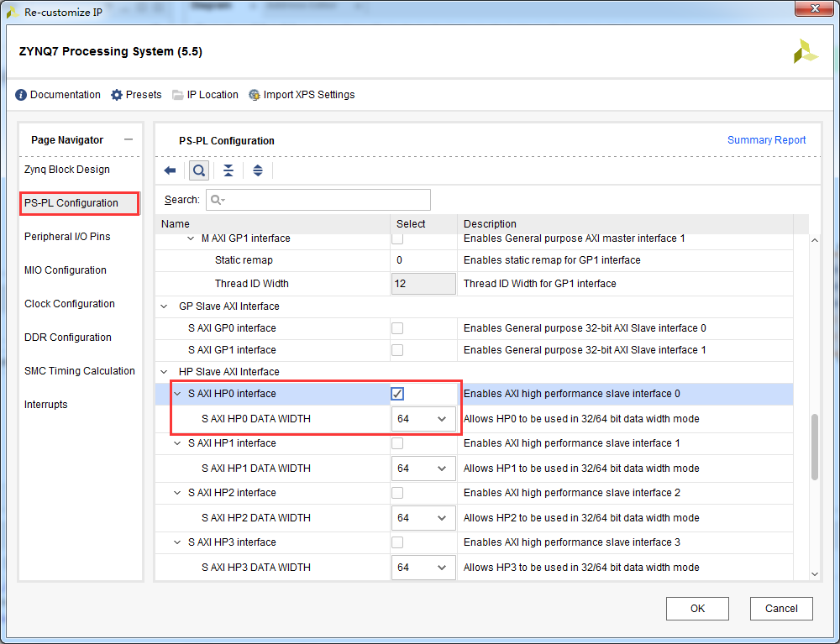Open the Summary Report link
Image resolution: width=840 pixels, height=644 pixels.
pyautogui.click(x=767, y=139)
